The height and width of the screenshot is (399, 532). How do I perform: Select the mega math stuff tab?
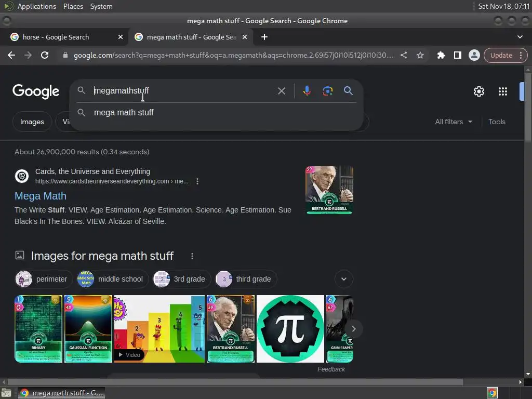coord(191,37)
